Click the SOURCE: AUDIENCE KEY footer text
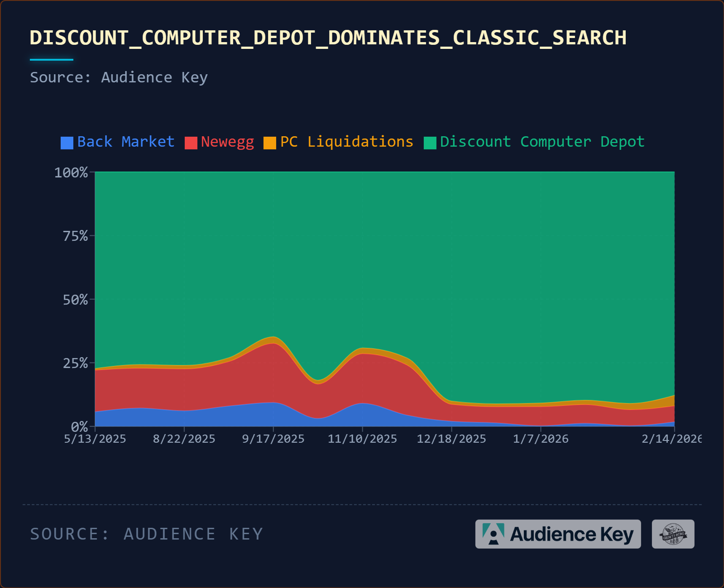This screenshot has height=588, width=724. pyautogui.click(x=146, y=534)
